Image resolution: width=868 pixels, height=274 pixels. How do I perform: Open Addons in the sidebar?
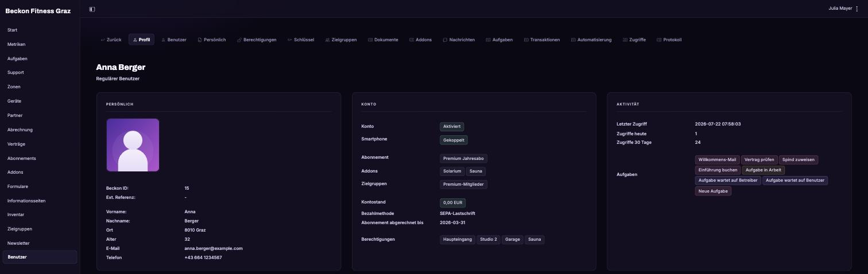(x=40, y=172)
